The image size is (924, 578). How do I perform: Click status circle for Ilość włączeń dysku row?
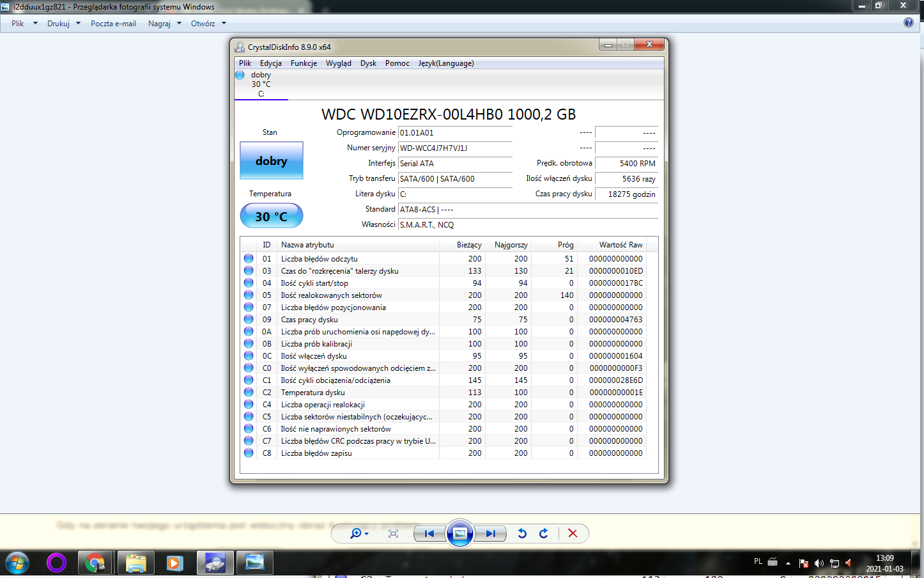pos(249,355)
